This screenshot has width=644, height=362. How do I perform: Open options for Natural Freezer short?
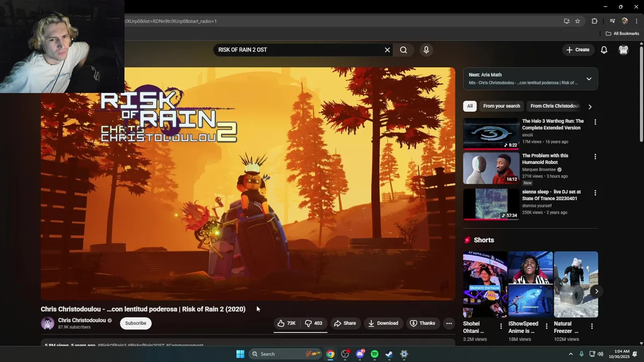pyautogui.click(x=592, y=326)
